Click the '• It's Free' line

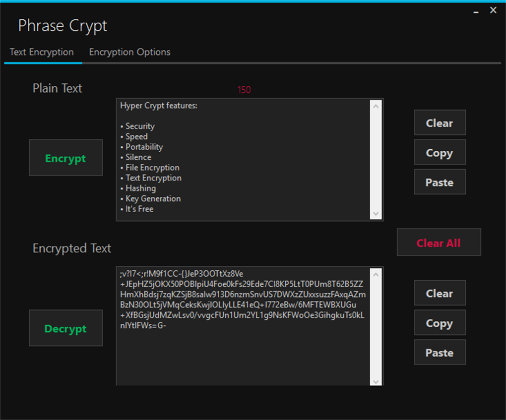(x=137, y=209)
